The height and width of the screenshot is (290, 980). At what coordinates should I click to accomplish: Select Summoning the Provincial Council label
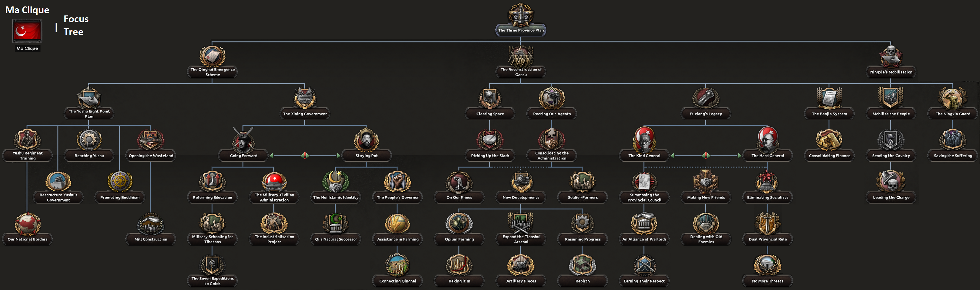tap(644, 197)
